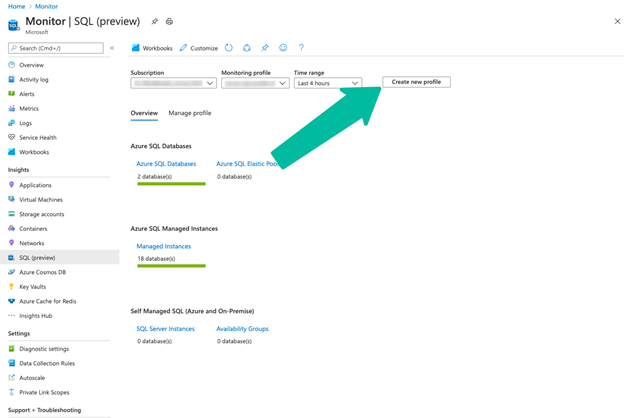Click the '2 database(s)' text
The width and height of the screenshot is (624, 418).
(155, 176)
